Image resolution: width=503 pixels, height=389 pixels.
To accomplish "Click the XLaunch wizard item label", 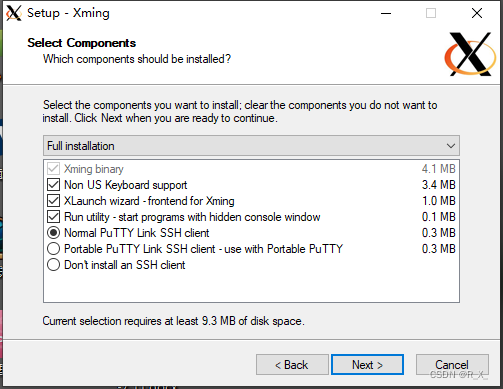I will click(x=149, y=201).
